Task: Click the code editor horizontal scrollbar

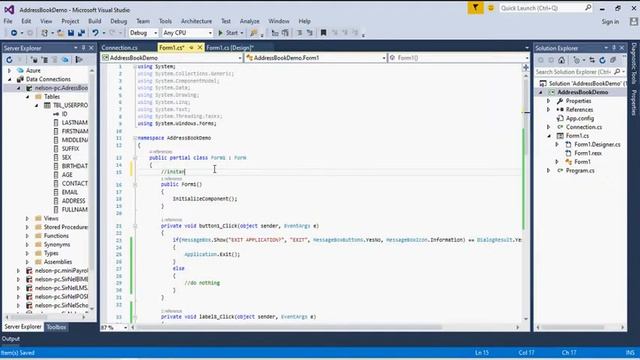Action: pos(326,327)
